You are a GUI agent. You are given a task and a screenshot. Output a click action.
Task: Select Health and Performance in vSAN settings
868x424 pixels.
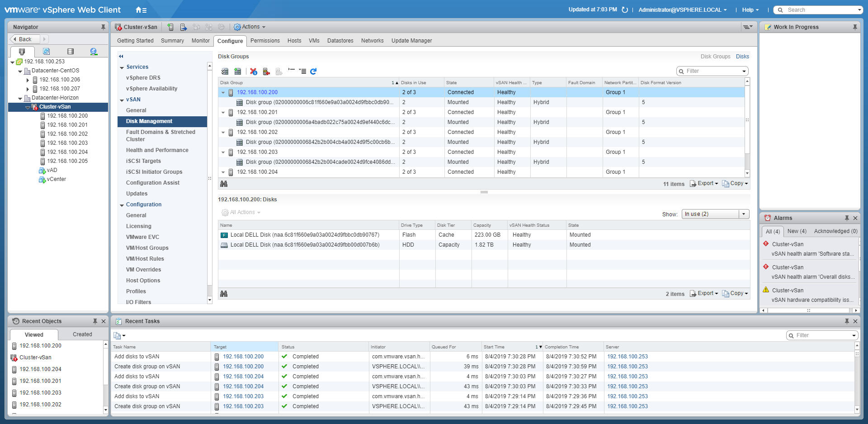click(x=157, y=150)
